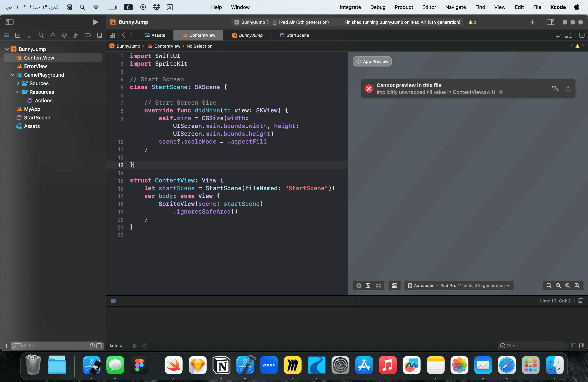Screen dimensions: 588x382
Task: Select ErrorView file in navigator
Action: tap(35, 66)
